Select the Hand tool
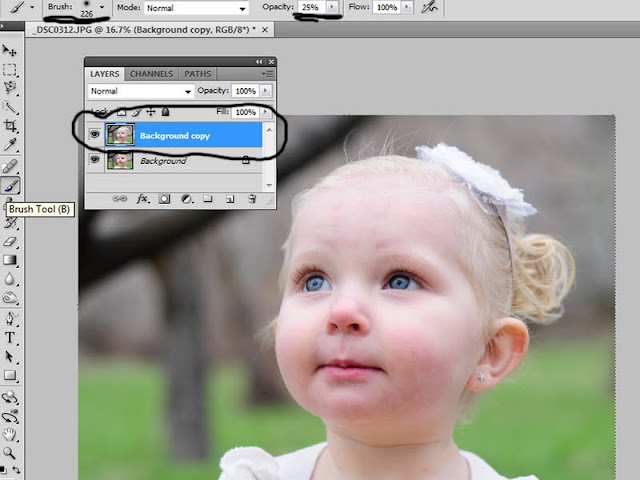The width and height of the screenshot is (640, 480). (x=10, y=434)
